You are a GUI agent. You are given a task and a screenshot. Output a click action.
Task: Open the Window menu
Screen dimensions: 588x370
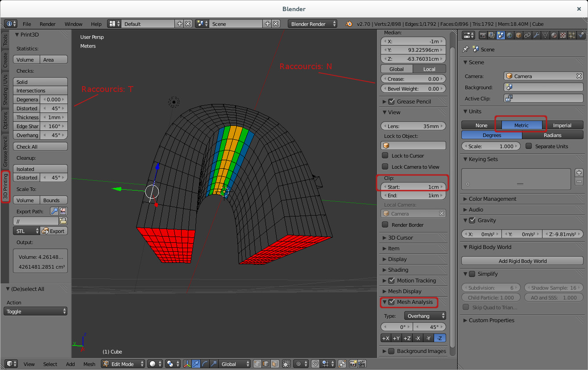click(73, 24)
